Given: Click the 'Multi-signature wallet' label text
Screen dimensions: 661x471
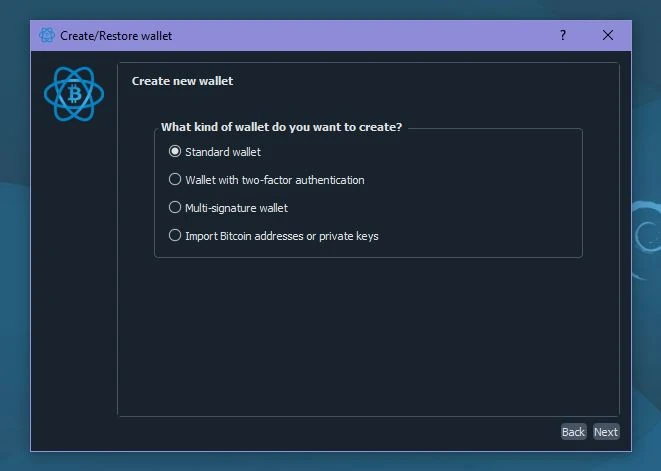Looking at the screenshot, I should coord(237,208).
